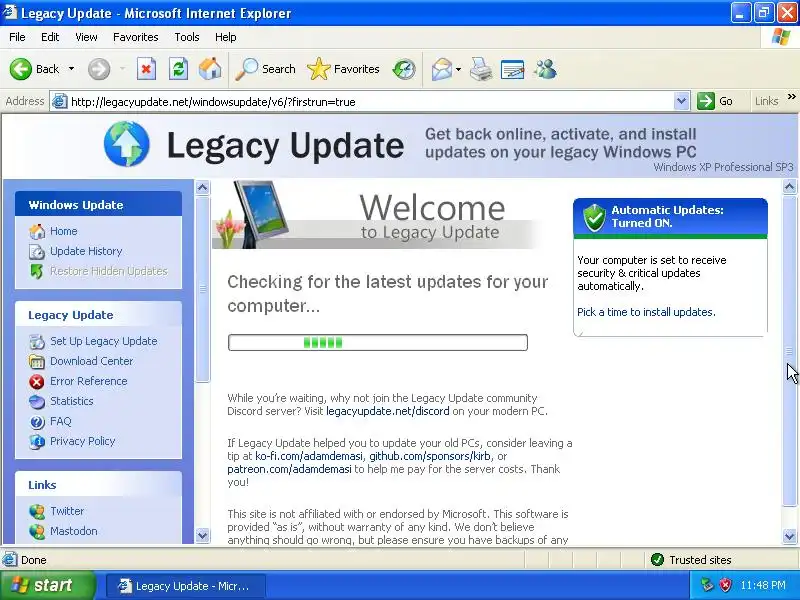Click the FAQ question mark icon

[37, 421]
